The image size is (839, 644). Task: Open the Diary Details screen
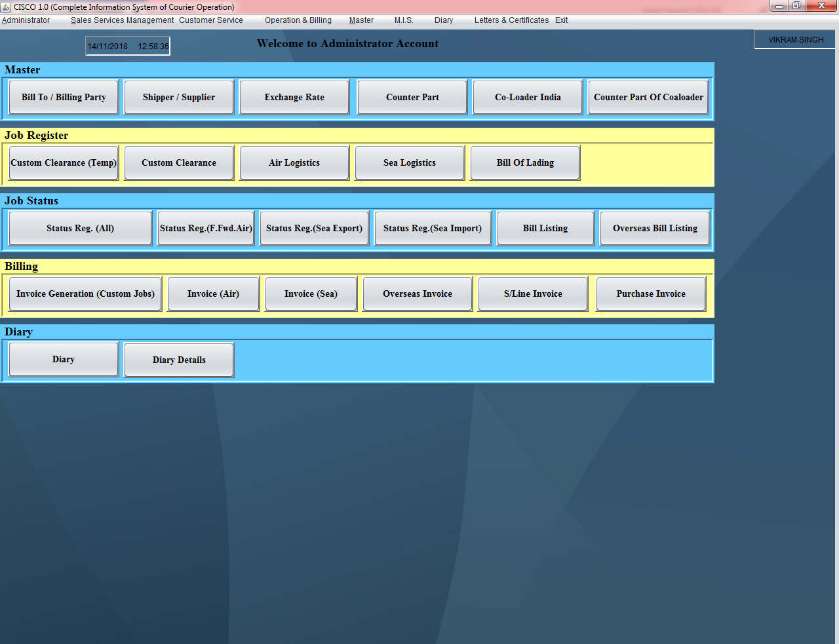point(179,360)
